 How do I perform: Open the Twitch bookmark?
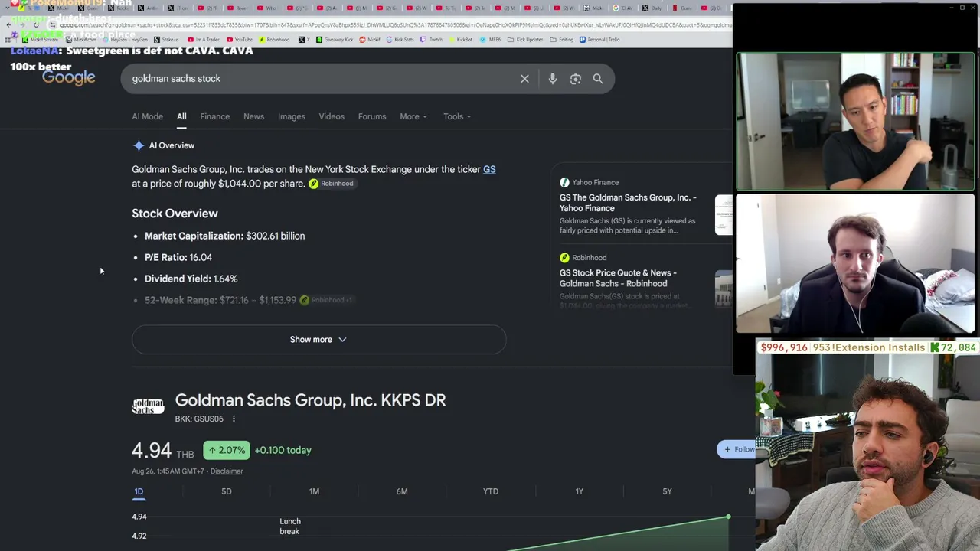432,40
